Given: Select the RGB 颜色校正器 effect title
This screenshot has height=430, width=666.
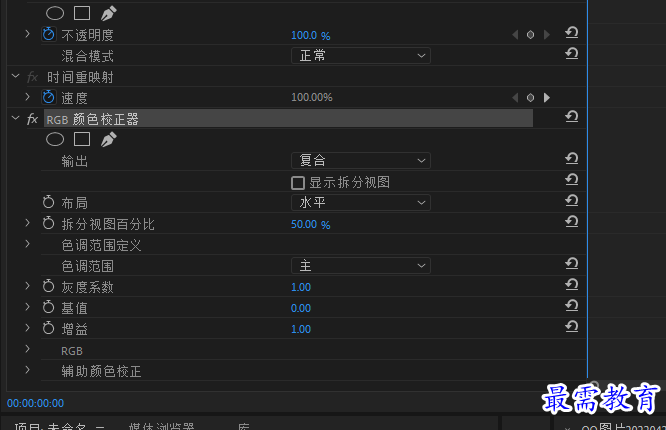Looking at the screenshot, I should point(93,119).
